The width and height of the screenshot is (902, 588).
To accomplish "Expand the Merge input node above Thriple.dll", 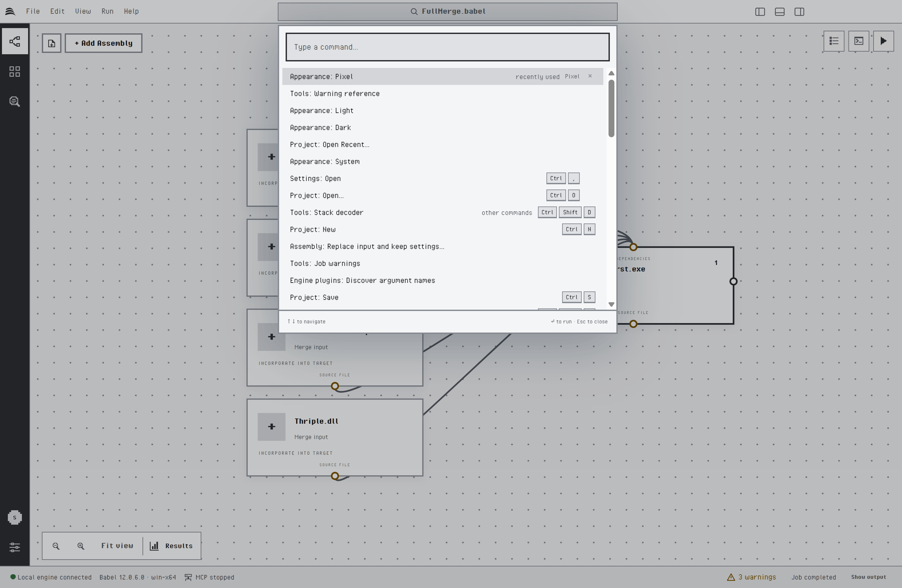I will [x=271, y=337].
